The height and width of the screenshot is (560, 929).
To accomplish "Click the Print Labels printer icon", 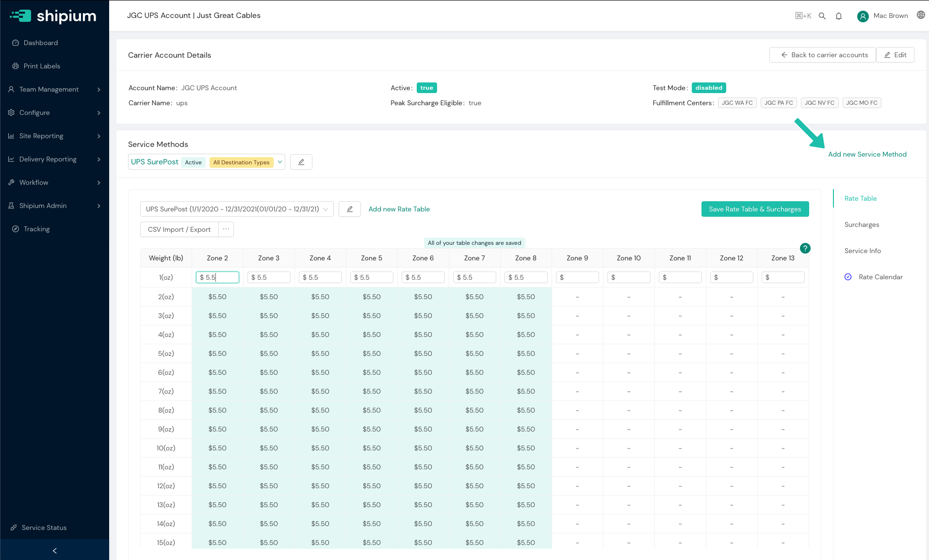I will [16, 66].
